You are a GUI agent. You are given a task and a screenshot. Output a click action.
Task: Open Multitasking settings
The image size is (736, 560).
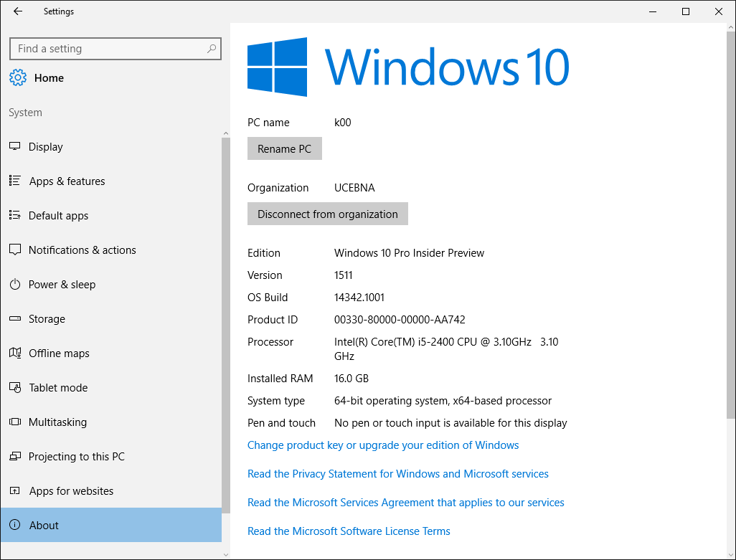[x=111, y=422]
